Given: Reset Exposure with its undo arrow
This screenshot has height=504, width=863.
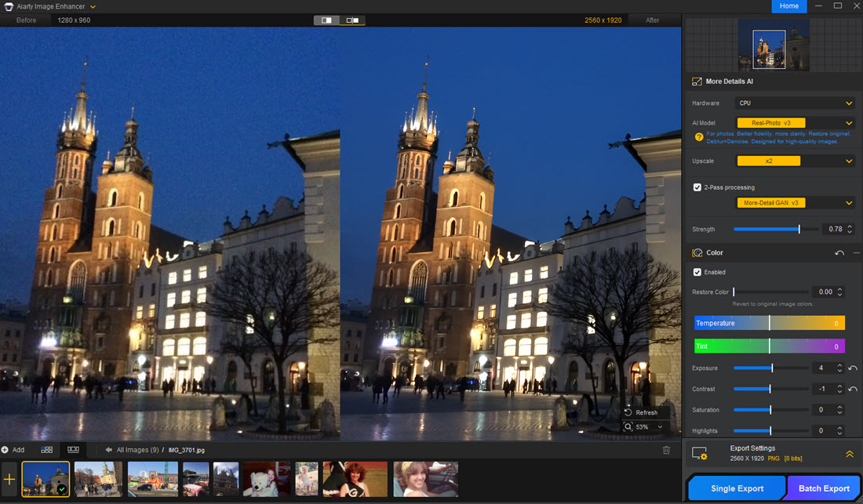Looking at the screenshot, I should click(853, 368).
